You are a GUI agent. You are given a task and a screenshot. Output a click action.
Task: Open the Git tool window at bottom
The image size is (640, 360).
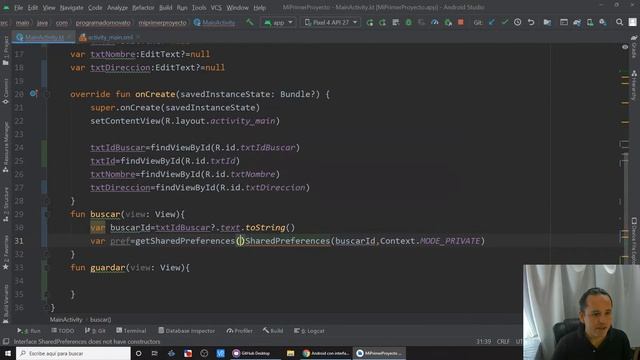96,331
